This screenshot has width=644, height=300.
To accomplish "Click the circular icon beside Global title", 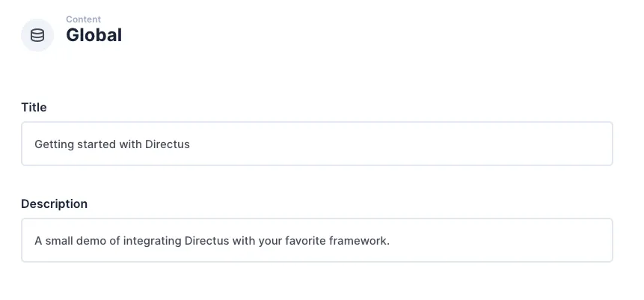I will (37, 35).
